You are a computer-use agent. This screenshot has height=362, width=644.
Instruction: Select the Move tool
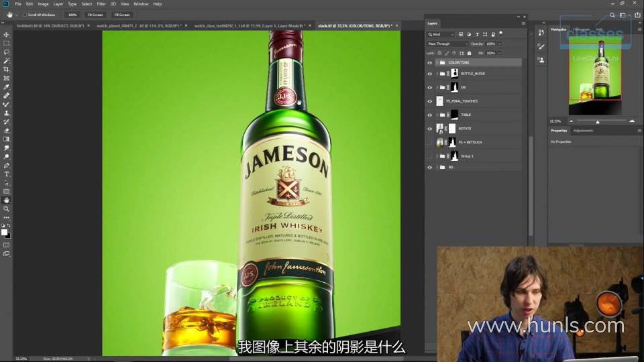6,35
